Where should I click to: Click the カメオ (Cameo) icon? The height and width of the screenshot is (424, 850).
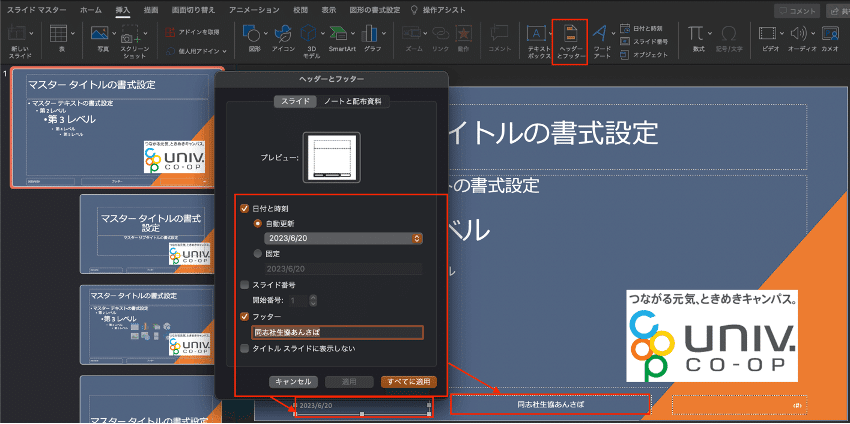(x=830, y=34)
